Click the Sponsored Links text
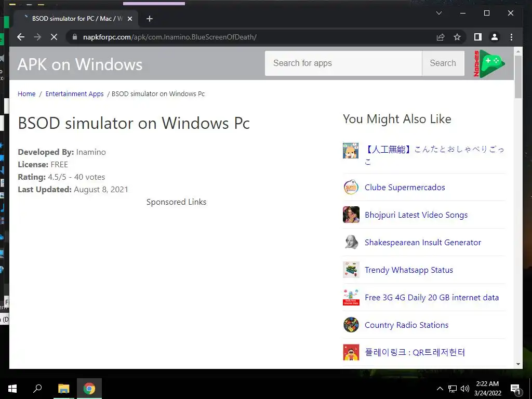Screen dimensions: 532x399 (176, 202)
